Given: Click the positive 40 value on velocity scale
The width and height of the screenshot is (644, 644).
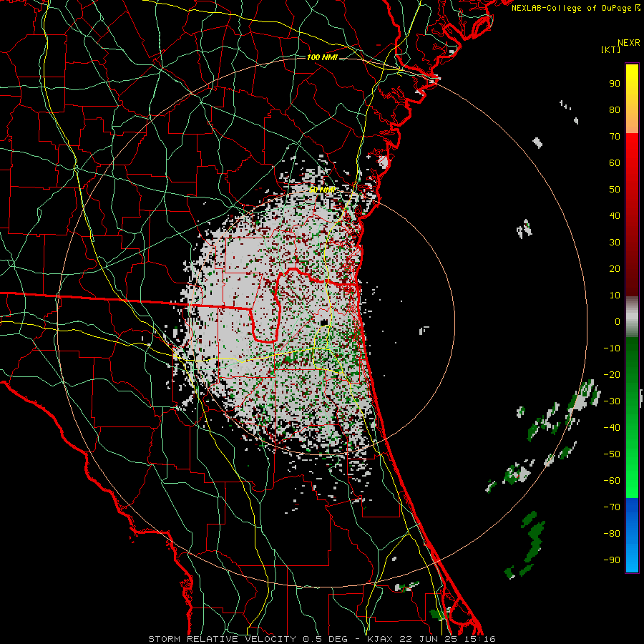Looking at the screenshot, I should click(615, 216).
